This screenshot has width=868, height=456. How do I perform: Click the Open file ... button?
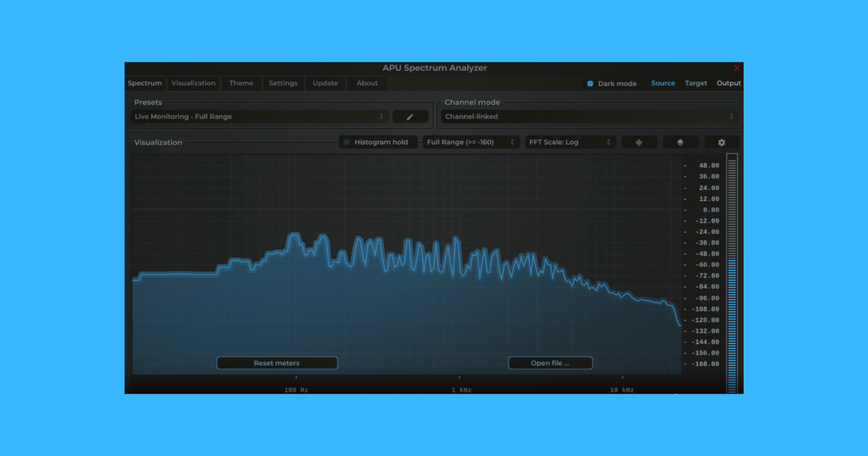(x=550, y=363)
